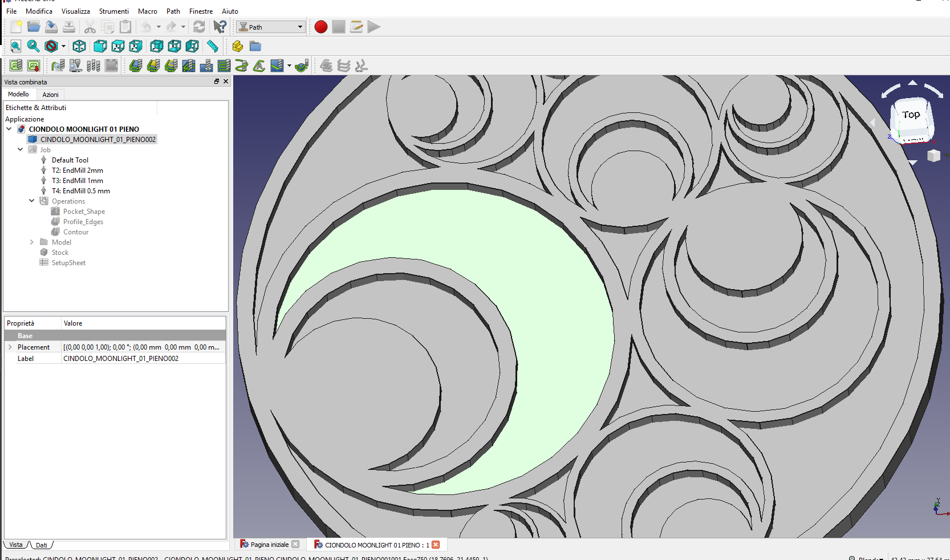Set Front view with the cube icon
Viewport: 950px width, 560px height.
(x=100, y=46)
